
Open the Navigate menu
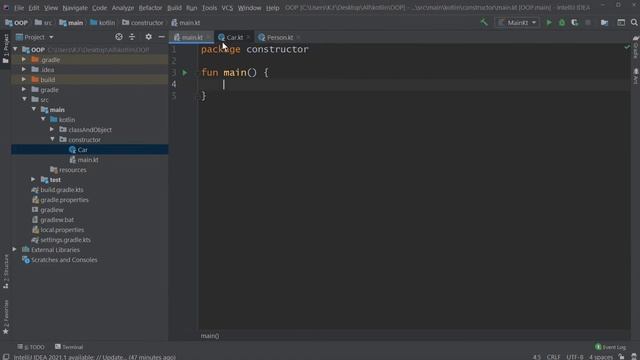click(75, 8)
